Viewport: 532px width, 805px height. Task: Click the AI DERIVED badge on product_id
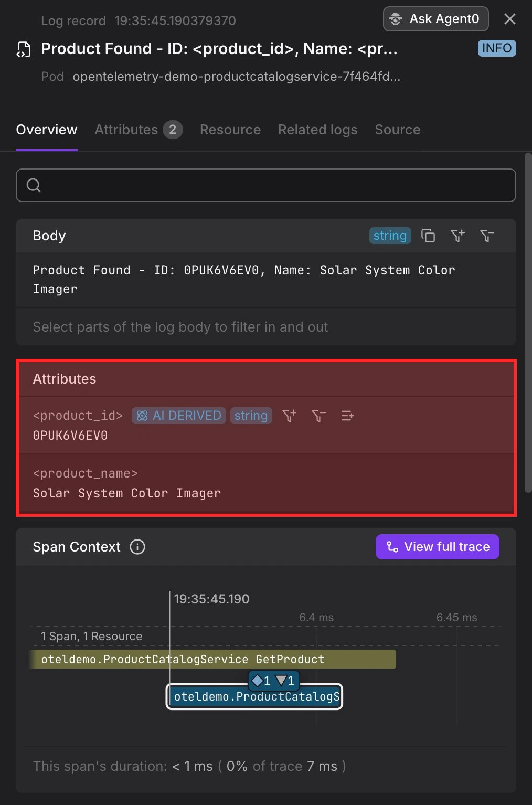click(x=179, y=416)
